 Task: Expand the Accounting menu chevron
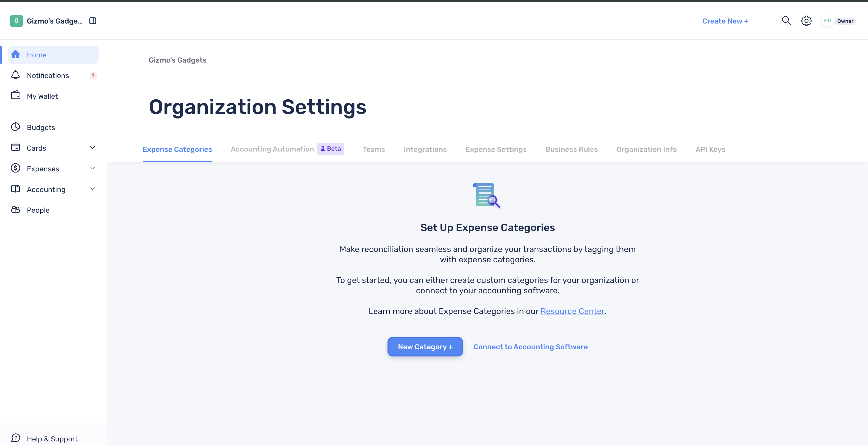click(x=93, y=189)
